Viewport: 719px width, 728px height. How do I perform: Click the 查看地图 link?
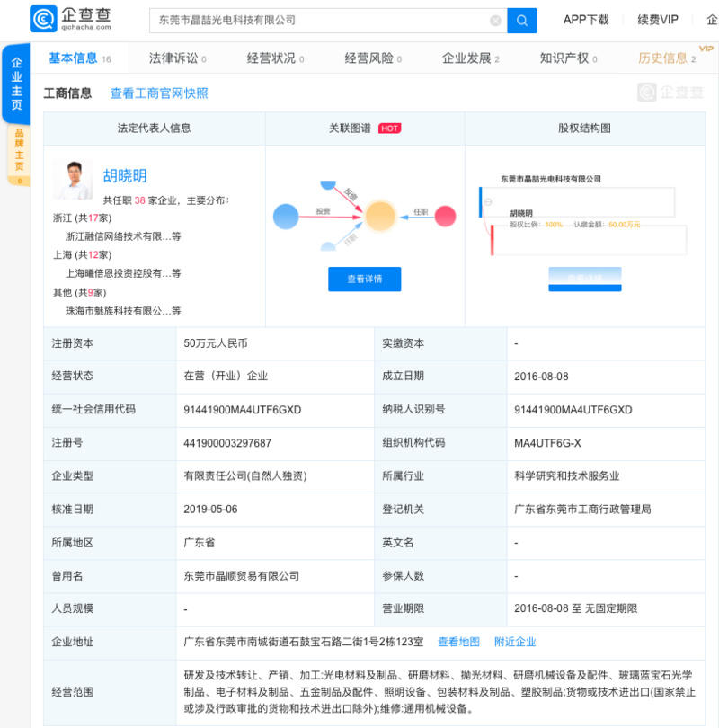(x=458, y=642)
